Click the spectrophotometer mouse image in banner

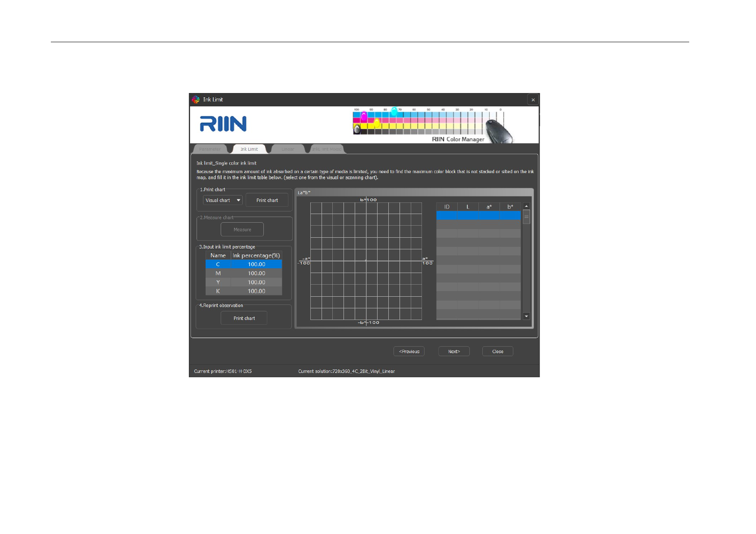point(499,130)
